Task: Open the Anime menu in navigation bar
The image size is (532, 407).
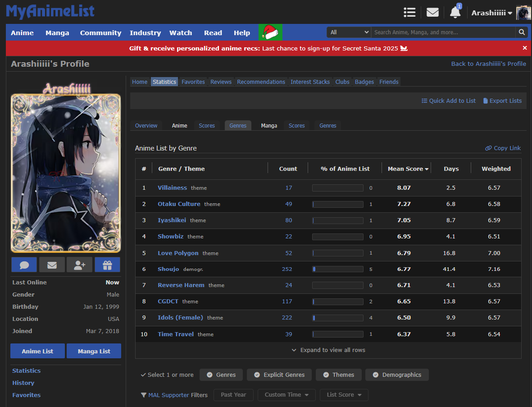Action: [22, 33]
